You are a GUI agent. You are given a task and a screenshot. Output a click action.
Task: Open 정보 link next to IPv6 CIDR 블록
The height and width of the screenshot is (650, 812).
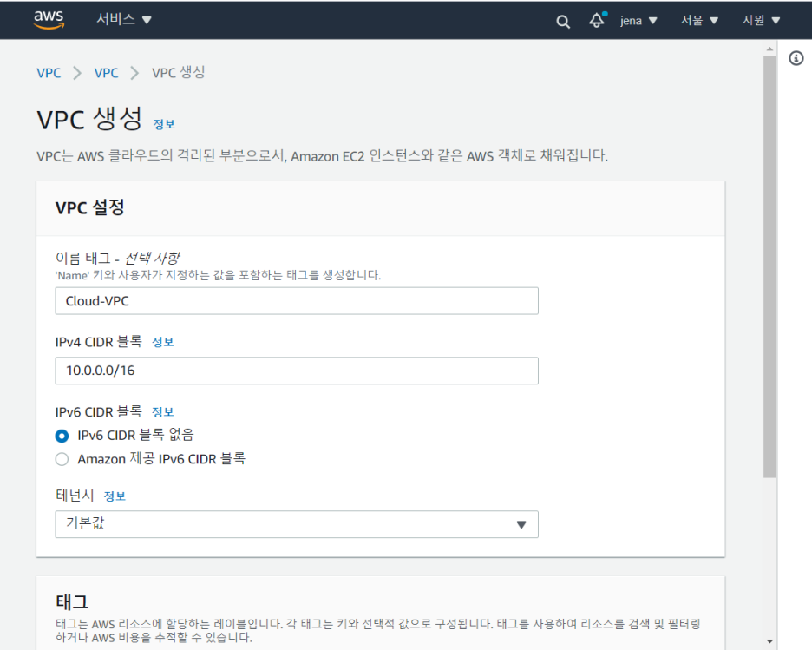162,411
